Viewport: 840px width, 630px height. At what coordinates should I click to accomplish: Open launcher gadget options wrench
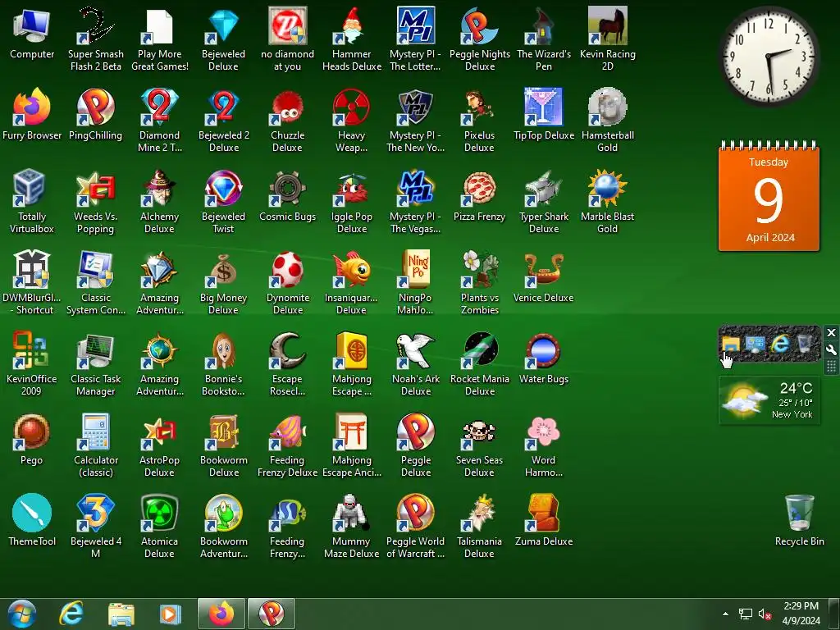point(832,350)
